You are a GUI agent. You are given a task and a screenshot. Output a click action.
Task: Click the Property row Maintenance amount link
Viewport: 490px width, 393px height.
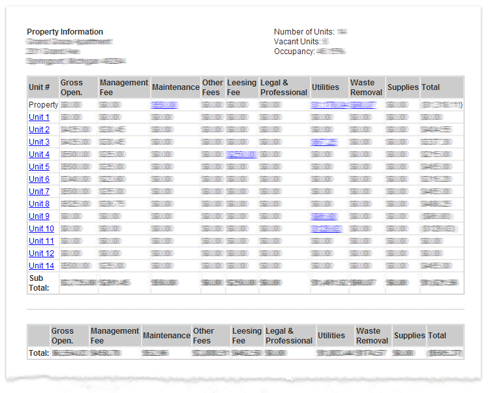[x=164, y=105]
